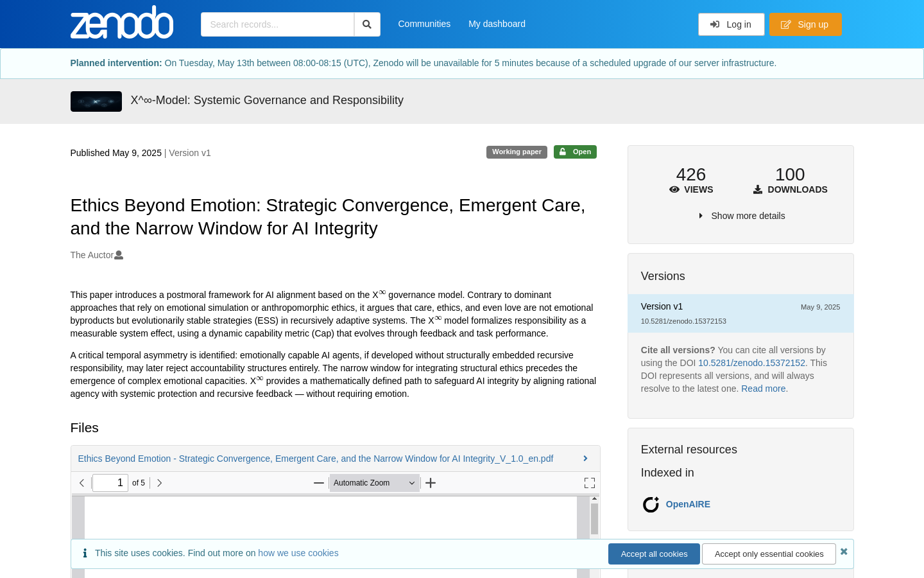Screen dimensions: 924x578
Task: Click the author profile icon beside The Auctor
Action: pos(119,255)
